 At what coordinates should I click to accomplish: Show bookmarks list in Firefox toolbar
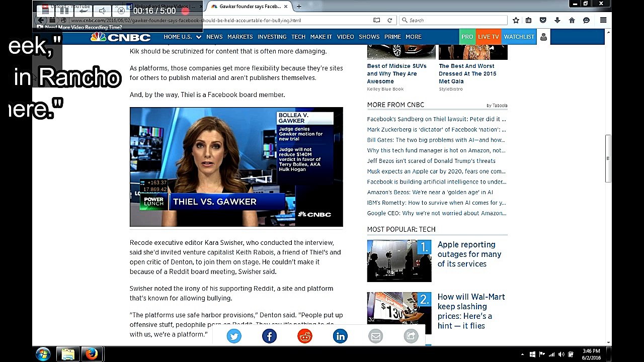[x=528, y=20]
